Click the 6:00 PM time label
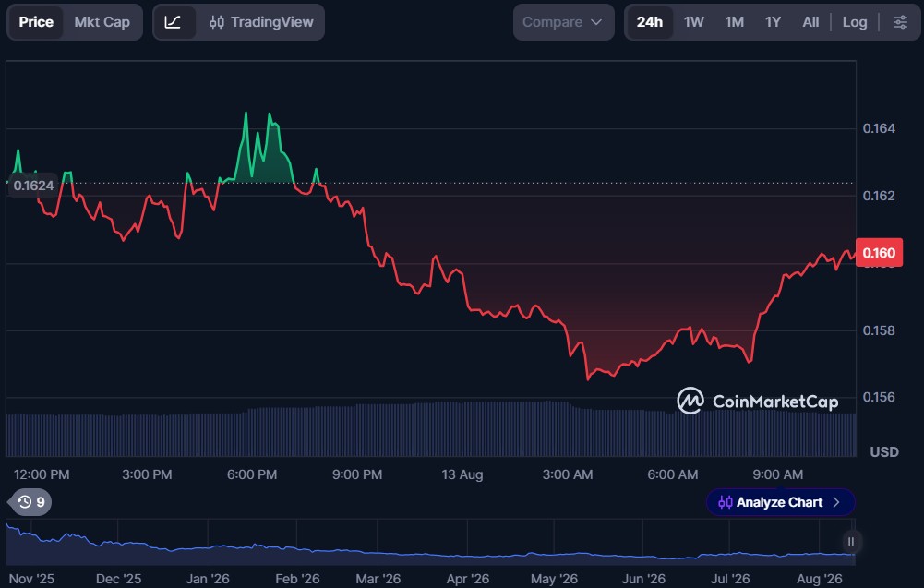Viewport: 924px width, 588px height. pos(252,474)
